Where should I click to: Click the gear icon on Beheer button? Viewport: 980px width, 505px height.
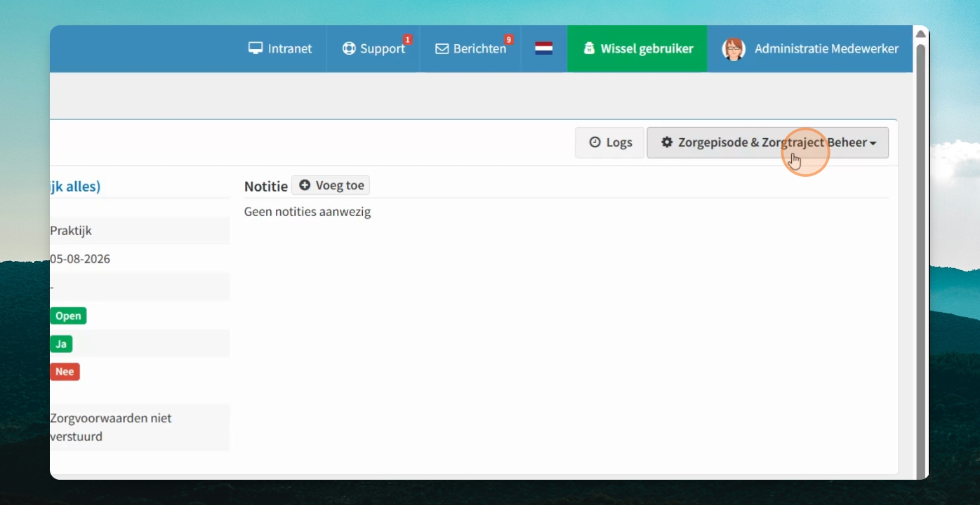click(667, 142)
